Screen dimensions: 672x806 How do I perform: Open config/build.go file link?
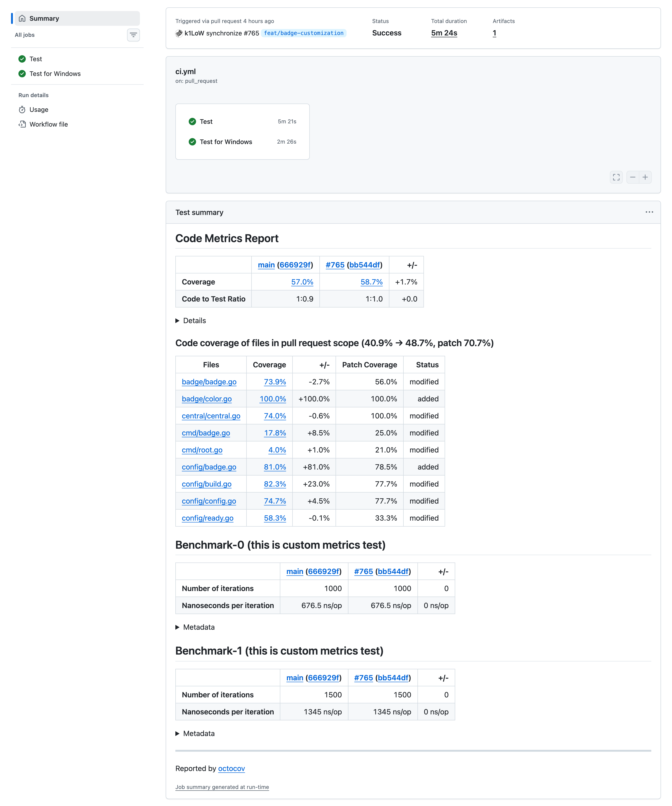click(207, 484)
